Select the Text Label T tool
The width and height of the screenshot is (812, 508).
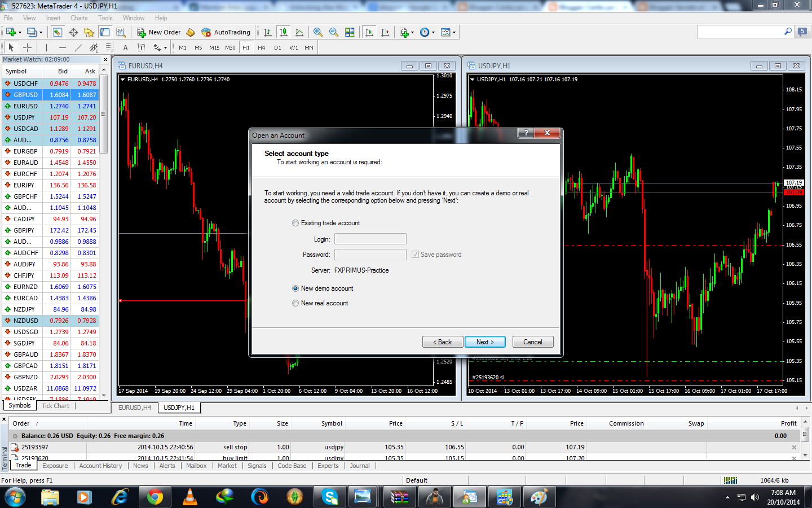[141, 47]
